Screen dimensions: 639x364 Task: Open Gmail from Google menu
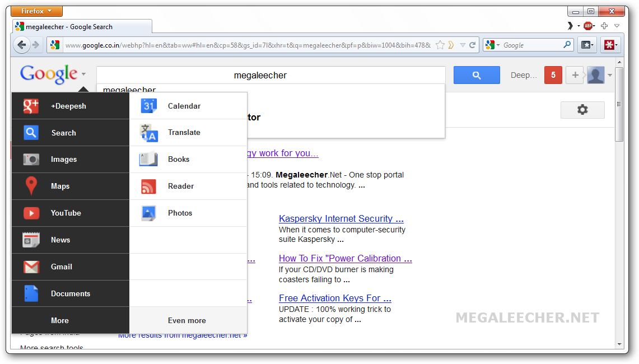pyautogui.click(x=61, y=267)
